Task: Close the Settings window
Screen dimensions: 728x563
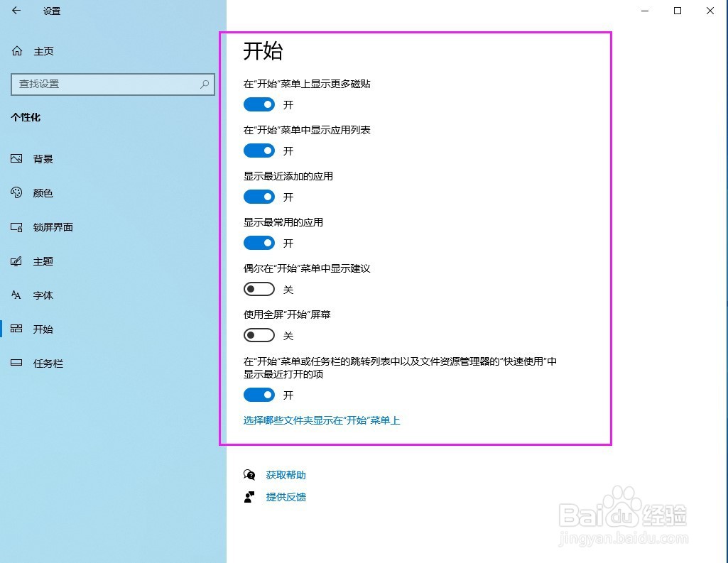Action: pyautogui.click(x=710, y=11)
